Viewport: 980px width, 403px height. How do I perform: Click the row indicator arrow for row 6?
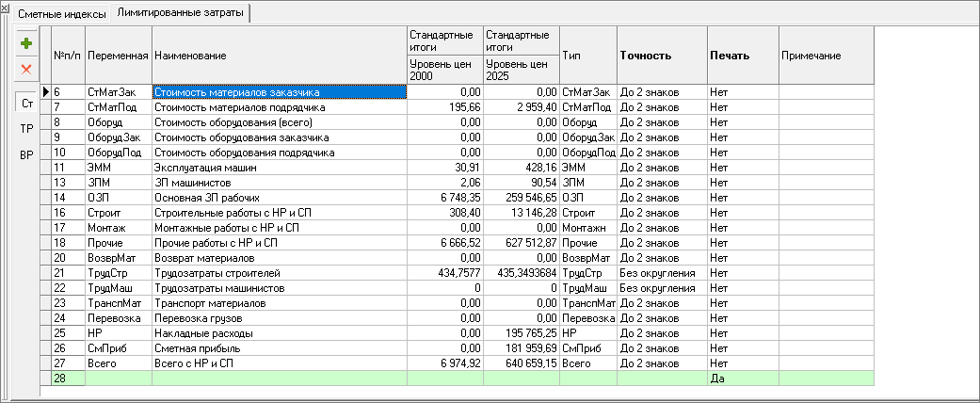[x=45, y=92]
